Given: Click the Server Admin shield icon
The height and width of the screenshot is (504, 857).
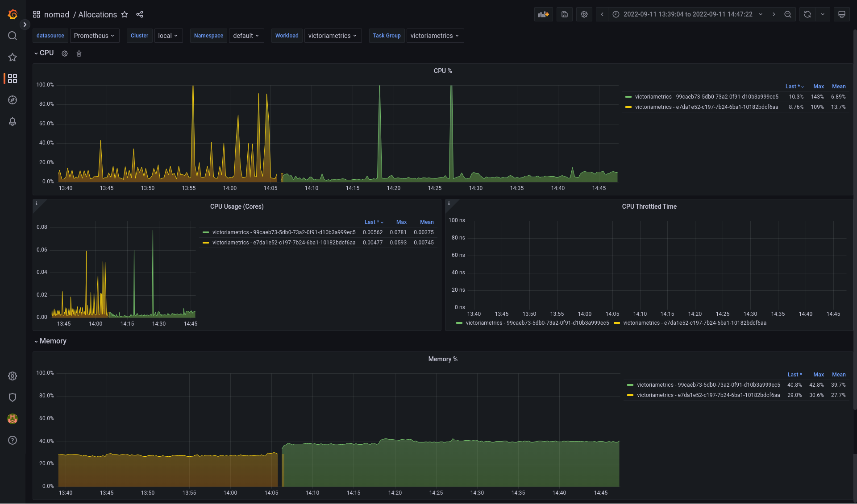Looking at the screenshot, I should pos(12,397).
